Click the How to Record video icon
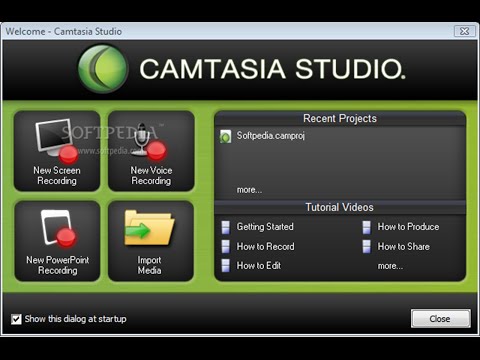480x360 pixels. click(x=226, y=247)
